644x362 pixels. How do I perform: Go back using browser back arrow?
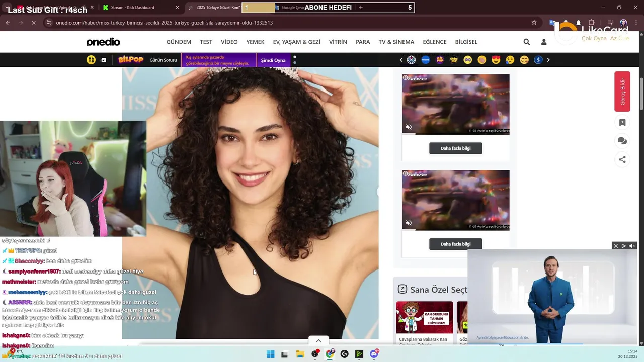(8, 23)
